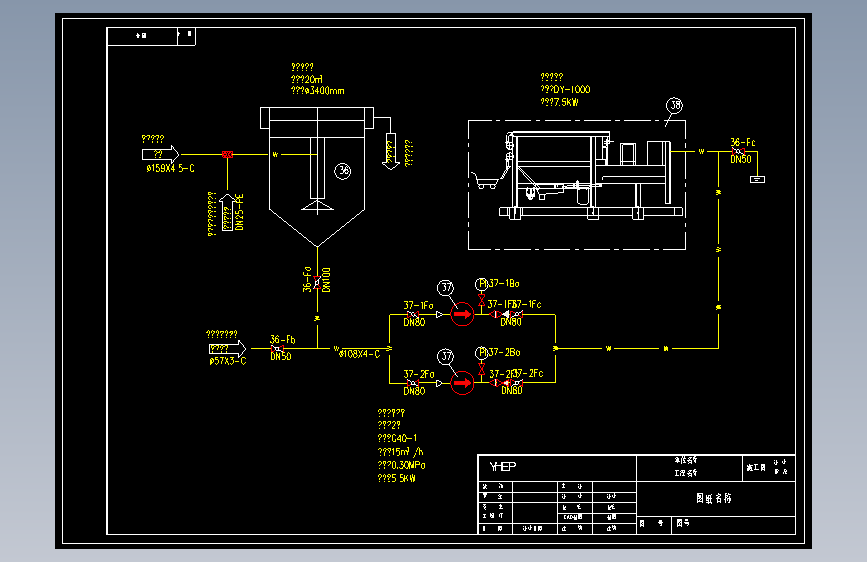
Task: Select the inlet arrow above ø57X3-C
Action: (228, 348)
